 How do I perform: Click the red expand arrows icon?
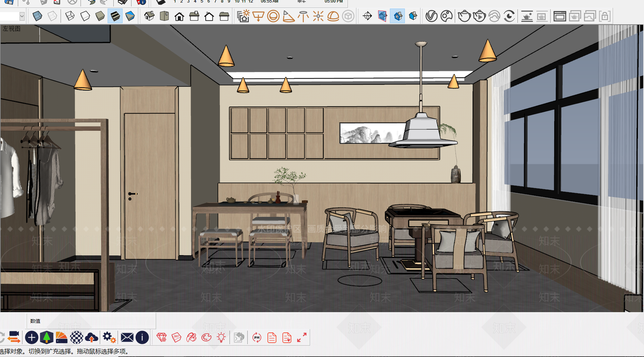point(302,337)
